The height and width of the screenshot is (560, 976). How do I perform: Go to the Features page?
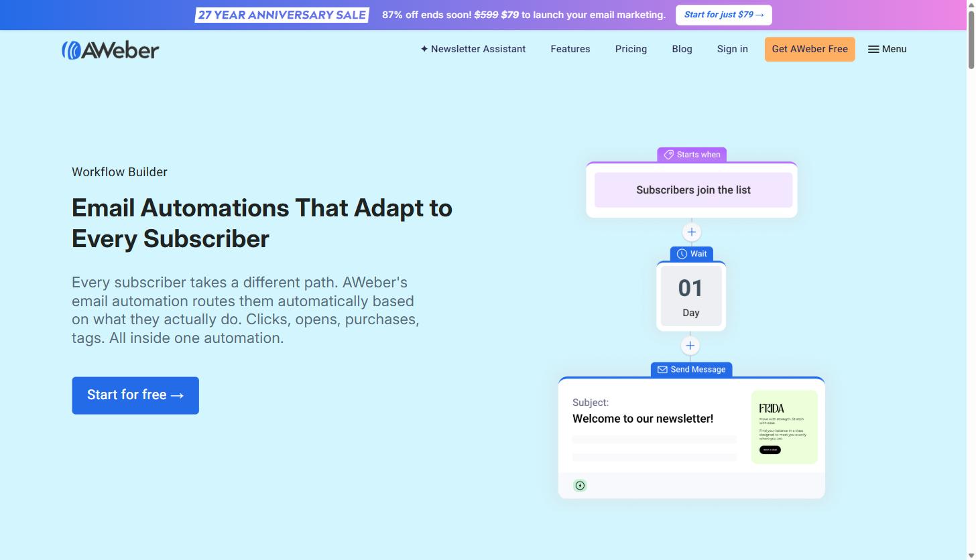pyautogui.click(x=570, y=49)
